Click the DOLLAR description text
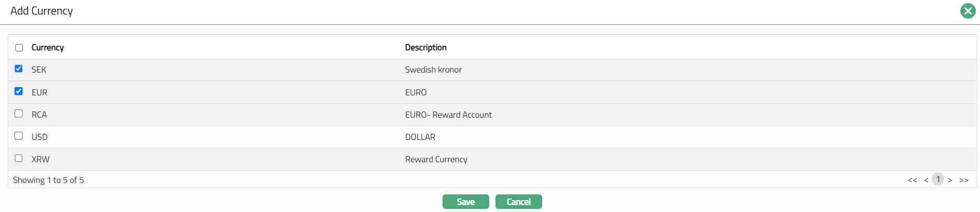This screenshot has width=980, height=212. click(420, 137)
